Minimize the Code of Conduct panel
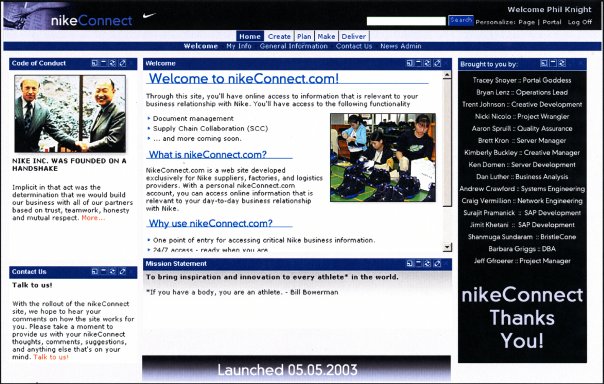 pos(104,63)
